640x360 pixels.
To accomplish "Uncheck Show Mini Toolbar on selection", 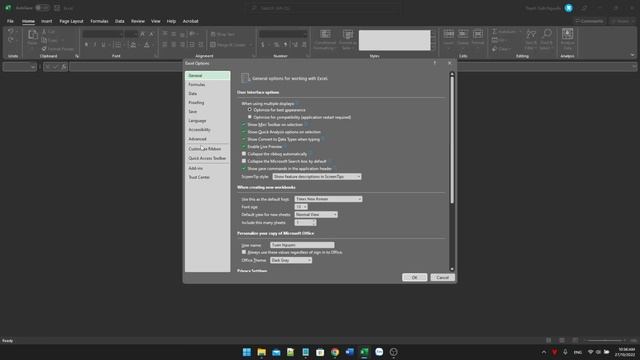I will tap(244, 124).
